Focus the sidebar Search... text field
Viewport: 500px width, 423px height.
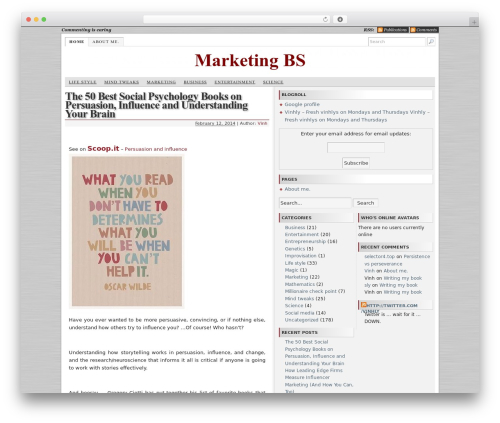[315, 203]
